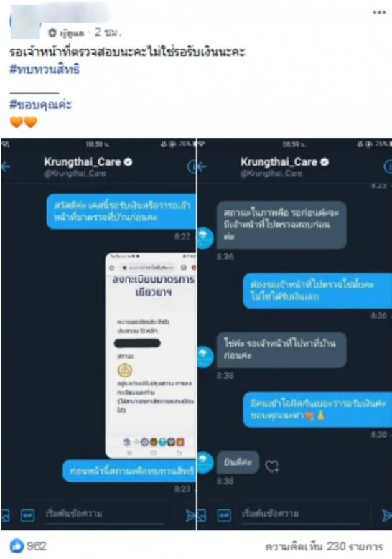The image size is (392, 559).
Task: Click the Krungthai_Care title in right screenshot
Action: click(x=279, y=162)
